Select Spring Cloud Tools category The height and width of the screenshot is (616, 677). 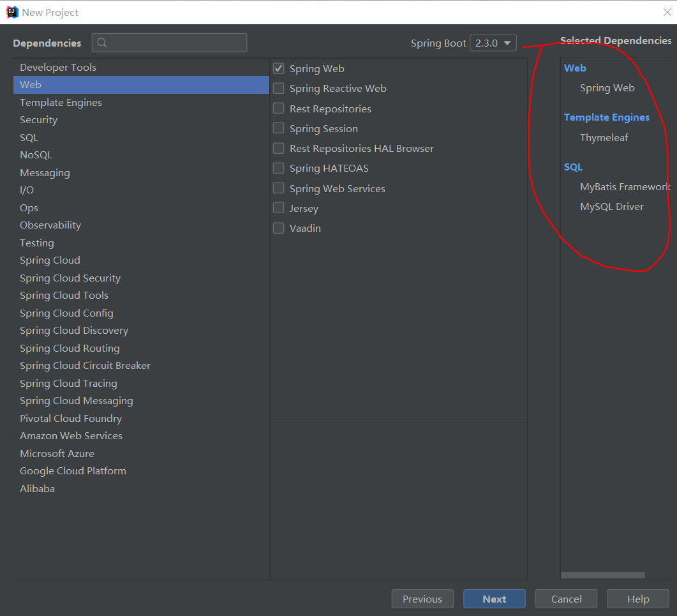tap(141, 295)
